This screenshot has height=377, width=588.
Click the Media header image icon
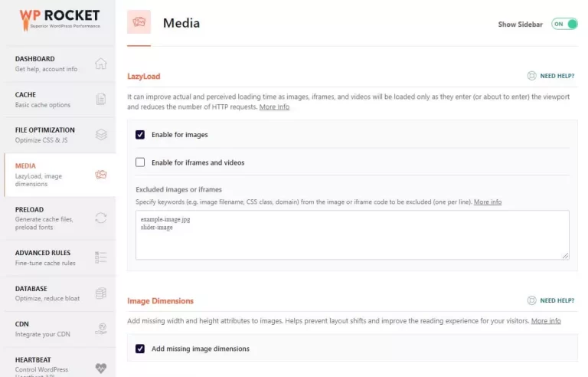pyautogui.click(x=139, y=21)
